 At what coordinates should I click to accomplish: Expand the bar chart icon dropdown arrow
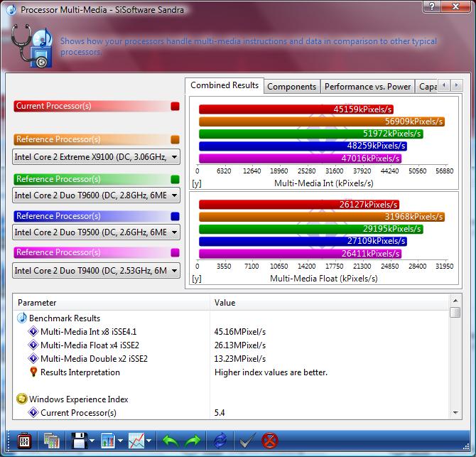point(120,441)
